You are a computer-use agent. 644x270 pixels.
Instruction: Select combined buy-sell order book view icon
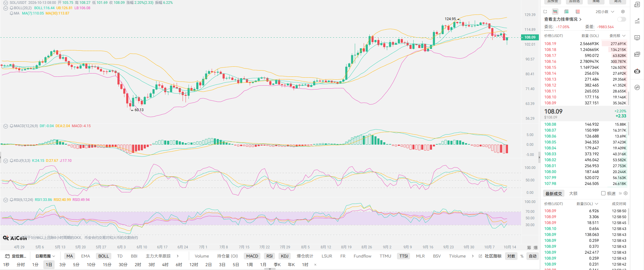[555, 12]
